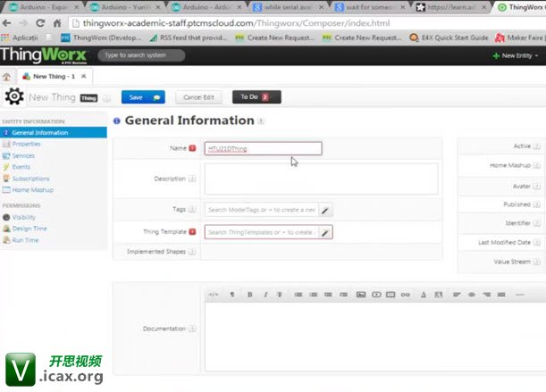Viewport: 546px width, 392px height.
Task: Switch to New Thing - 1 tab
Action: 54,77
